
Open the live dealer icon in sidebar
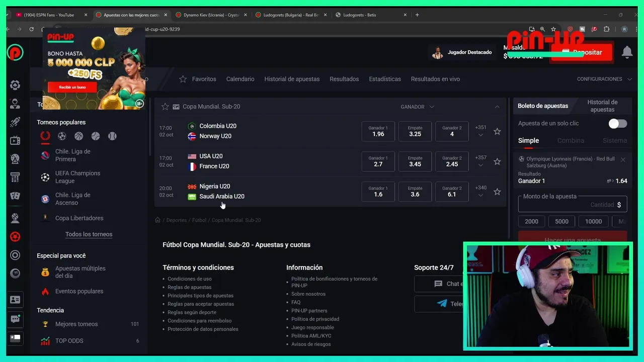15,104
